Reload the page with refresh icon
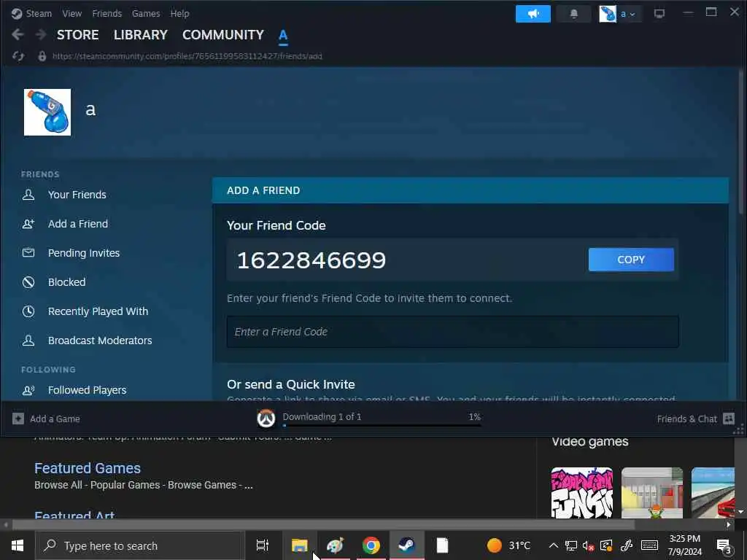The image size is (747, 560). pos(18,56)
